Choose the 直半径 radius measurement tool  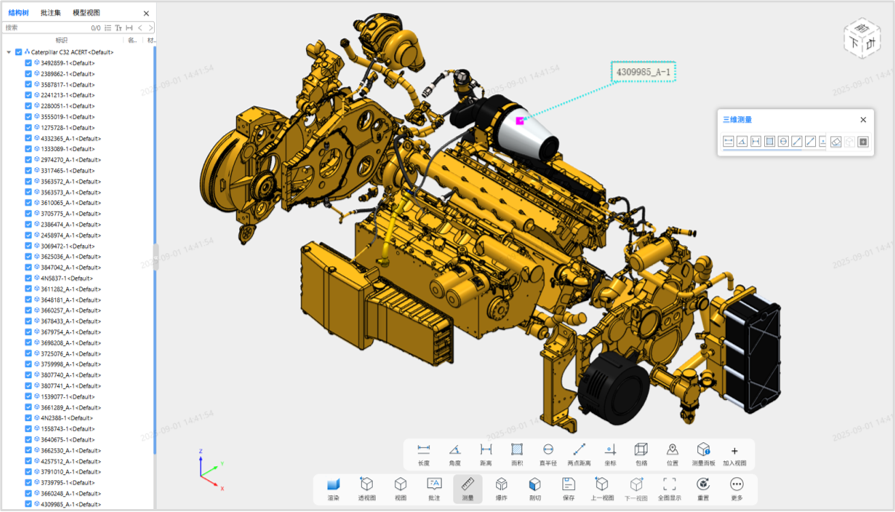tap(548, 453)
